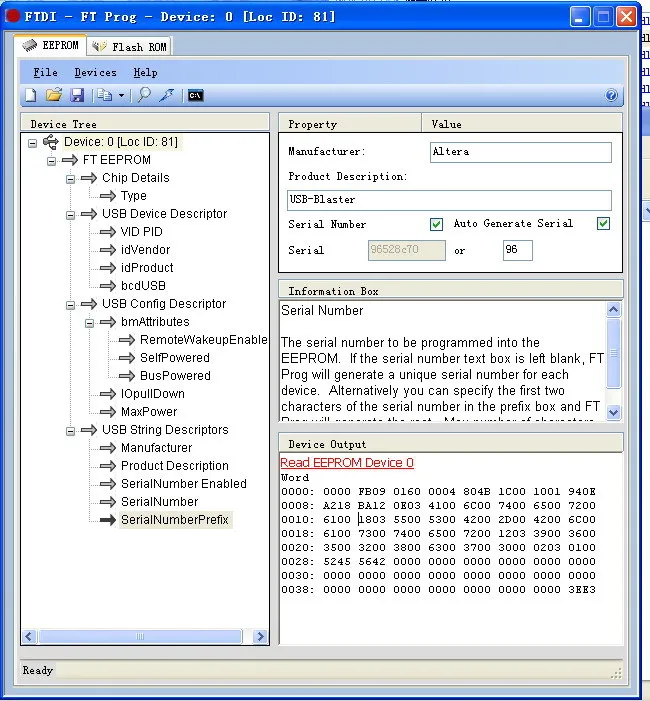650x701 pixels.
Task: Switch to the Flash ROM tab
Action: pos(130,47)
